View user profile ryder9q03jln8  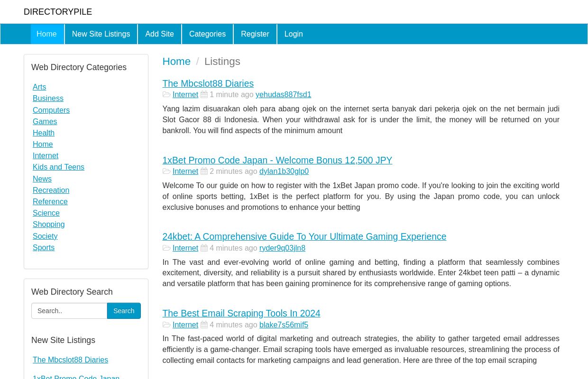click(282, 248)
